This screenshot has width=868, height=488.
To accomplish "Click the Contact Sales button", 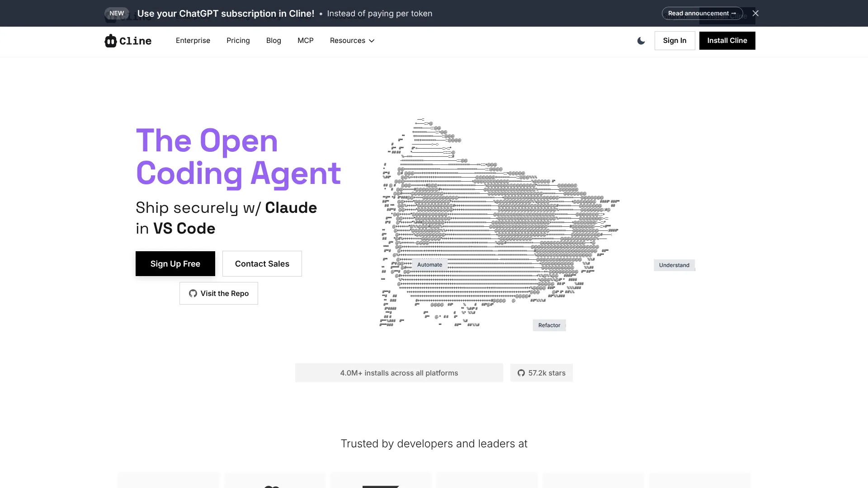I will [262, 263].
